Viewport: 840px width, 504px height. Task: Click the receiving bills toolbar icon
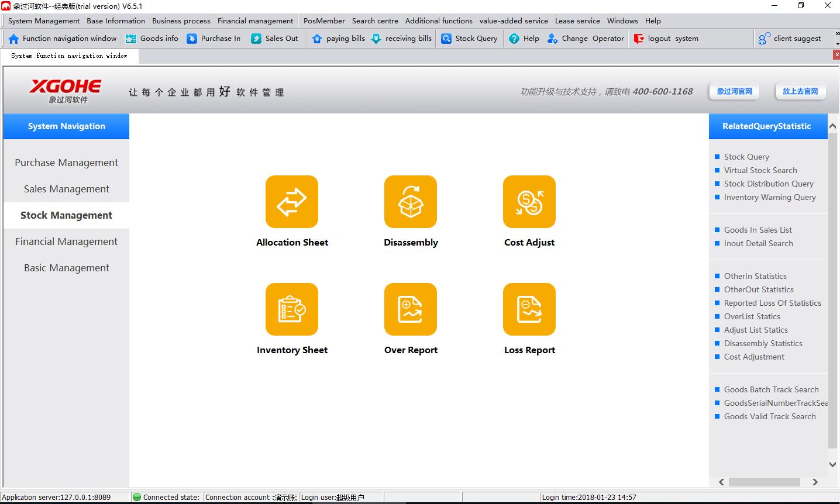[376, 39]
